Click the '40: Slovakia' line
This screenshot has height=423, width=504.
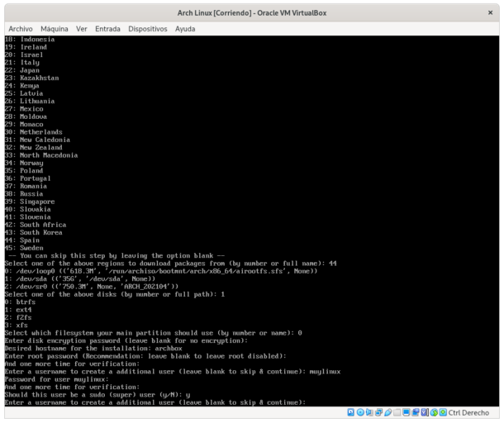(27, 209)
